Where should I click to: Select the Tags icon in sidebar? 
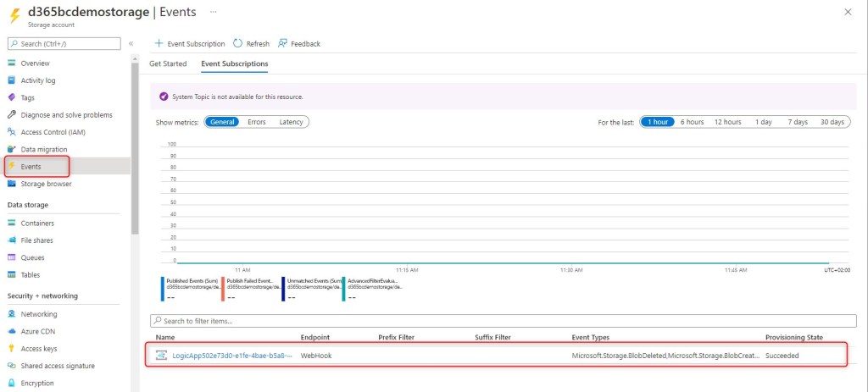point(12,97)
